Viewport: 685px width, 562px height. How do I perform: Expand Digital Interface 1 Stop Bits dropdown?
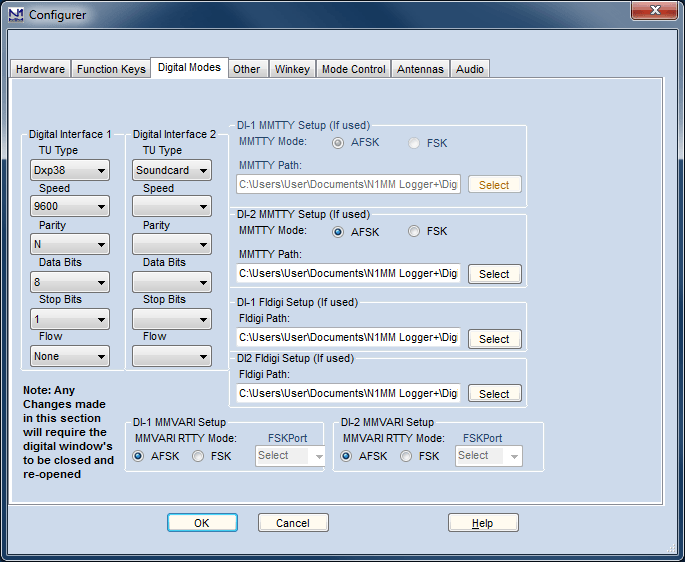click(x=70, y=319)
